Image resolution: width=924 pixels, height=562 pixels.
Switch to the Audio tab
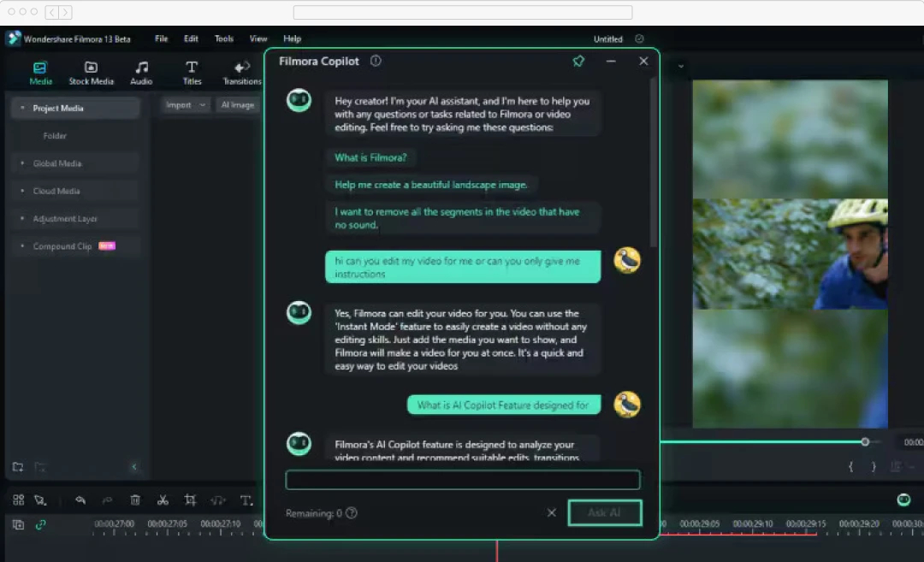pyautogui.click(x=141, y=73)
